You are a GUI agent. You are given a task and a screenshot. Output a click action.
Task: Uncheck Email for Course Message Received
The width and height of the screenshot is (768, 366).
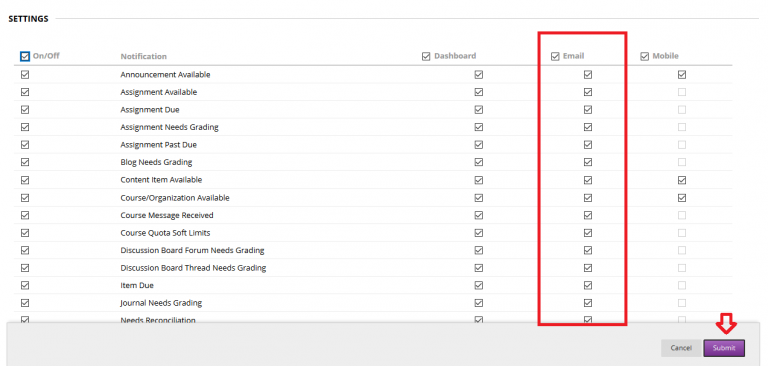[588, 216]
